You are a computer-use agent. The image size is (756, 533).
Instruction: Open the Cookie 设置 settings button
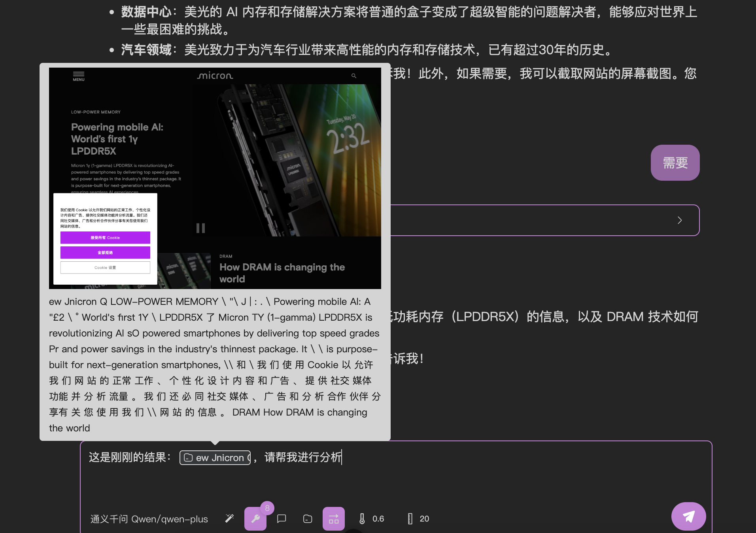tap(105, 268)
